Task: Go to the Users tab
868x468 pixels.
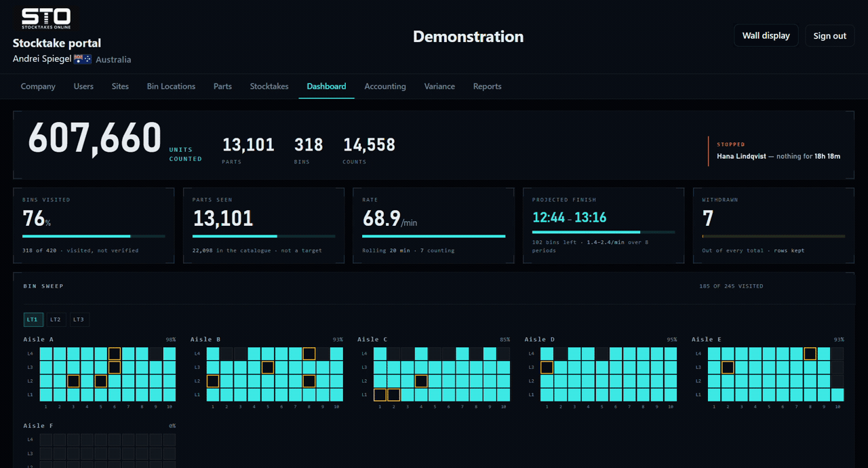Action: [83, 86]
